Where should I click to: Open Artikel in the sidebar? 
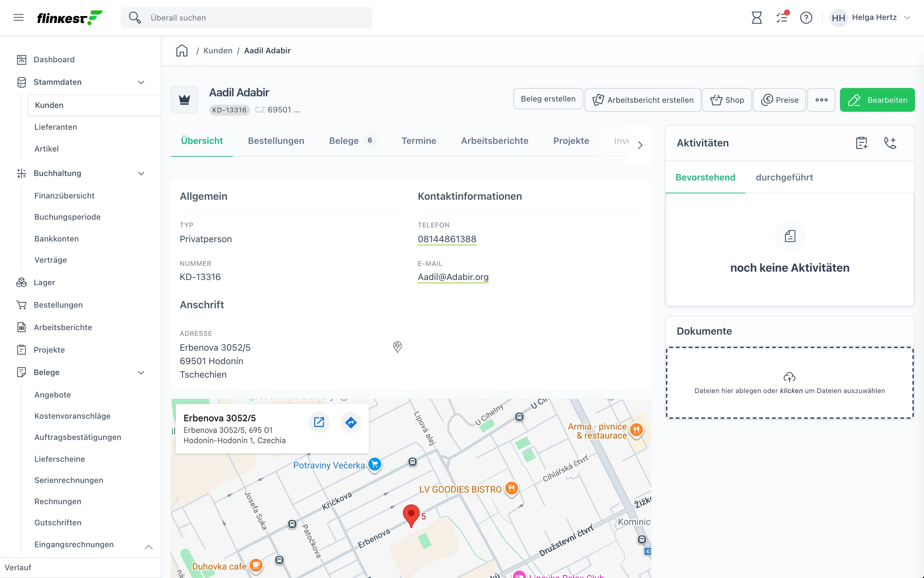[x=47, y=149]
